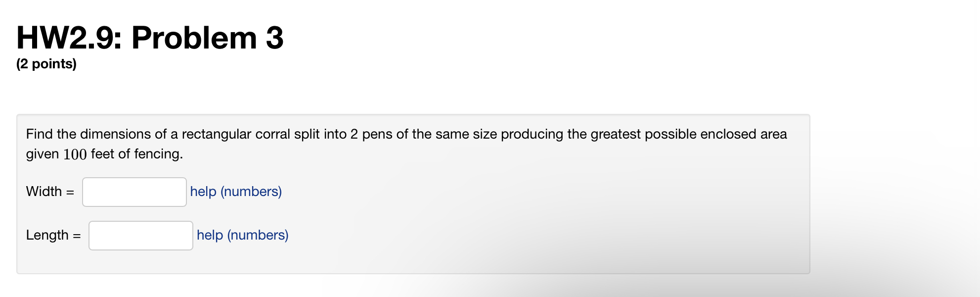Place cursor inside the first answer field
Viewport: 980px width, 297px height.
tap(134, 192)
